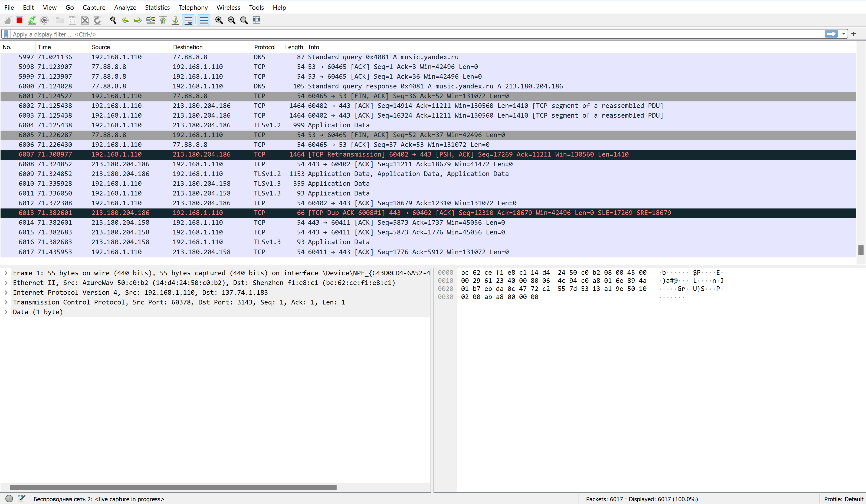866x504 pixels.
Task: Add a display filter button with plus
Action: click(854, 34)
